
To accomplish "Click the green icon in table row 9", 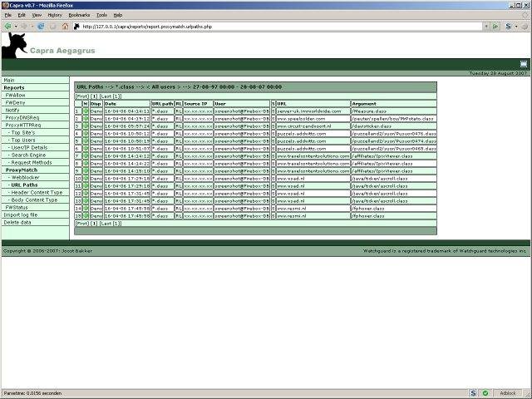I will click(86, 170).
